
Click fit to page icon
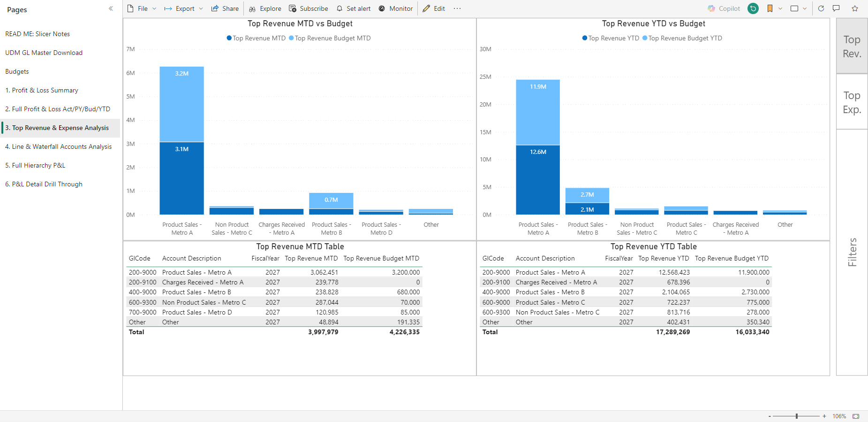tap(856, 416)
